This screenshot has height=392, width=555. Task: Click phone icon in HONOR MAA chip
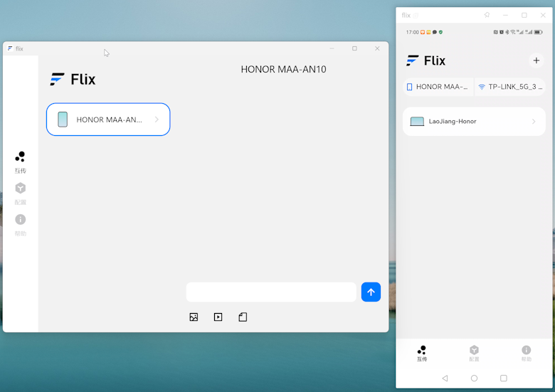[410, 87]
